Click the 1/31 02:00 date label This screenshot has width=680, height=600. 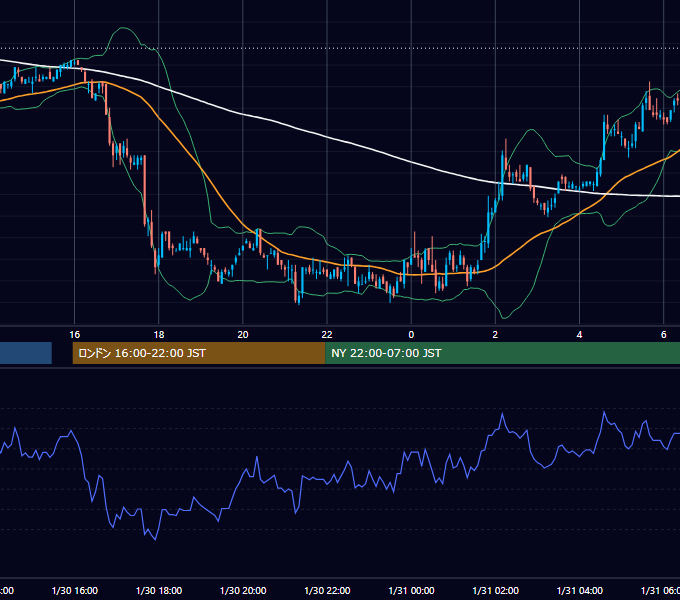[x=495, y=590]
